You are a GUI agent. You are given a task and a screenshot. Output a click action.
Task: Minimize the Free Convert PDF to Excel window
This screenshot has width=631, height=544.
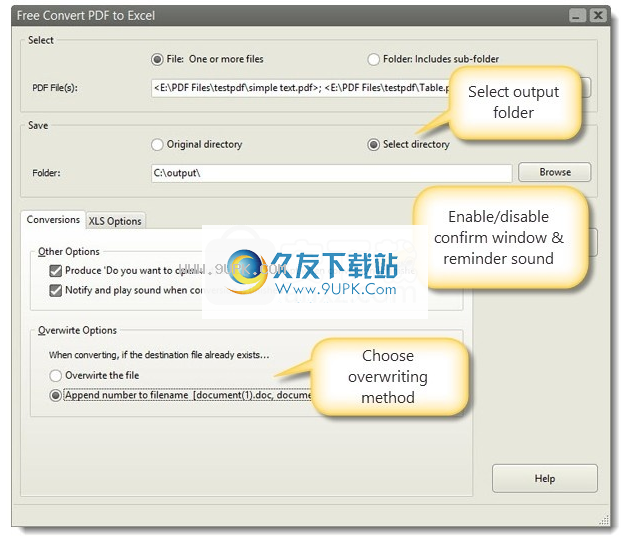click(x=577, y=16)
